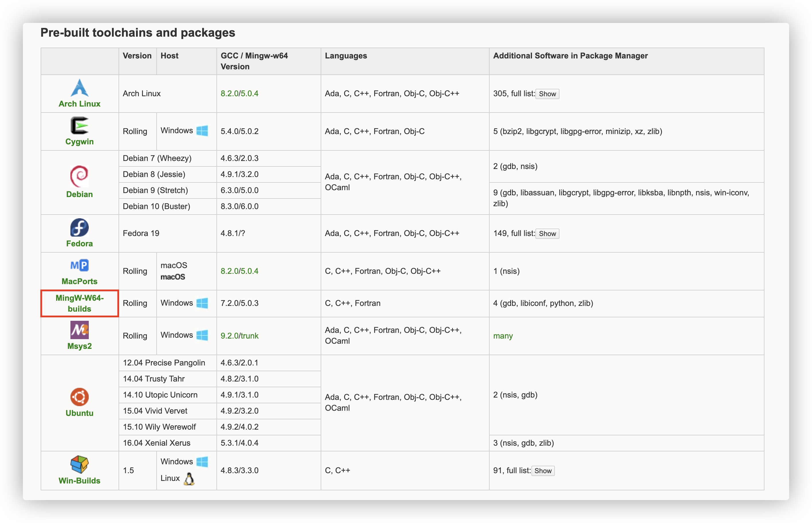Show the full package list for Arch Linux
This screenshot has width=812, height=523.
tap(547, 94)
